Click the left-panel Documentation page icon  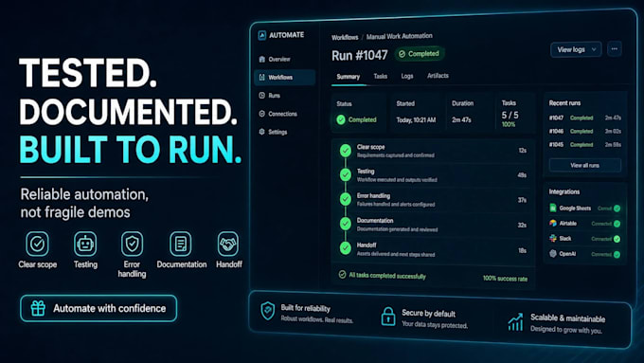tap(180, 244)
